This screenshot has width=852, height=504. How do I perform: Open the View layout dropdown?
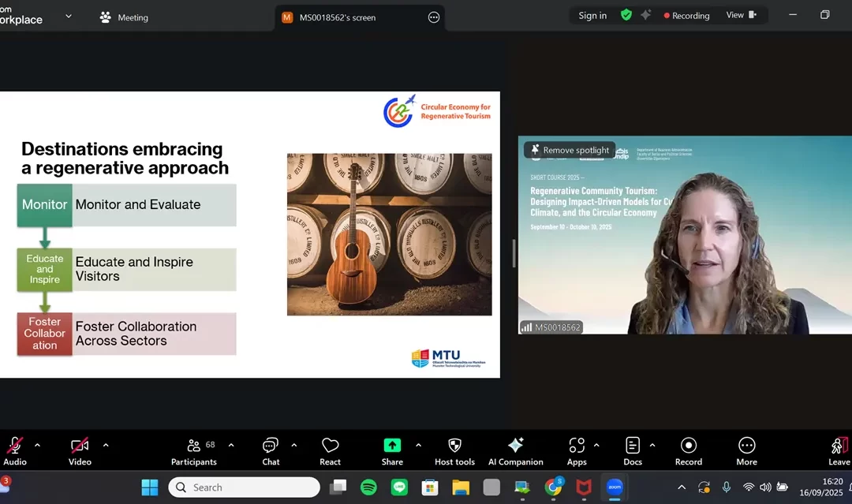pyautogui.click(x=741, y=15)
